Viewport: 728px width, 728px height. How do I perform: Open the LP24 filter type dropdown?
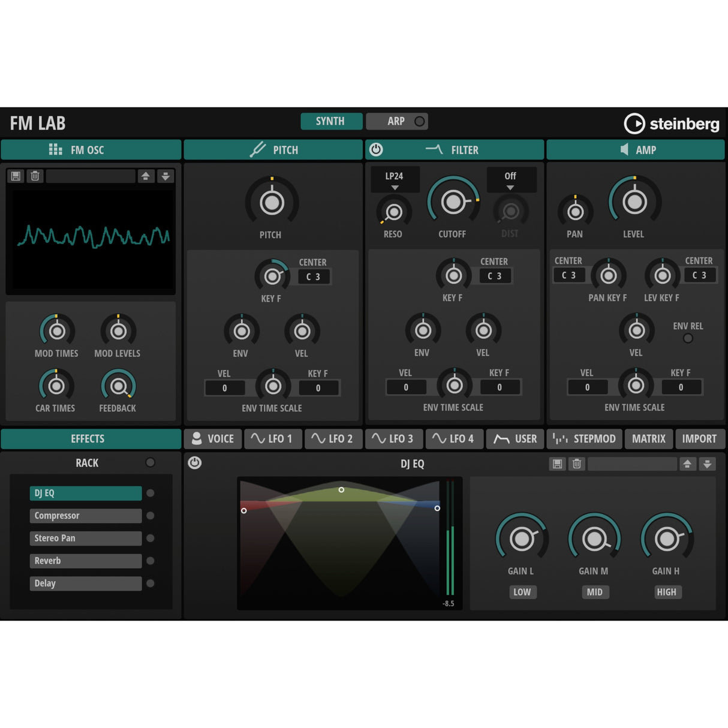tap(395, 179)
